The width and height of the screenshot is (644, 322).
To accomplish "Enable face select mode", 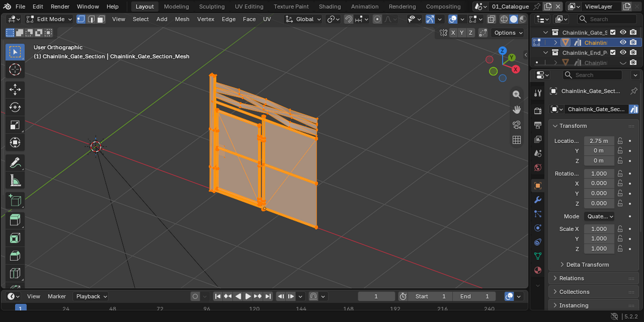I will 101,19.
